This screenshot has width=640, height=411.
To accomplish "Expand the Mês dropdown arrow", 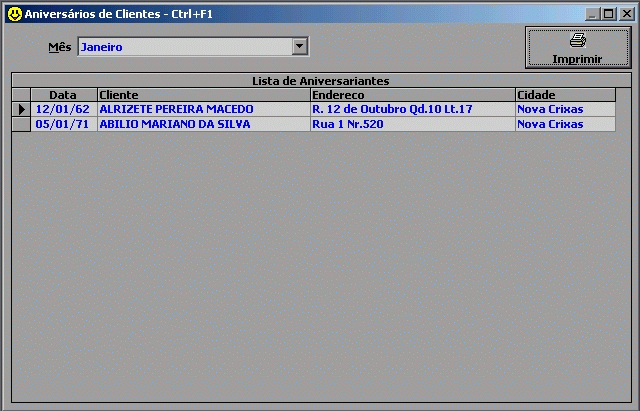I will point(299,46).
